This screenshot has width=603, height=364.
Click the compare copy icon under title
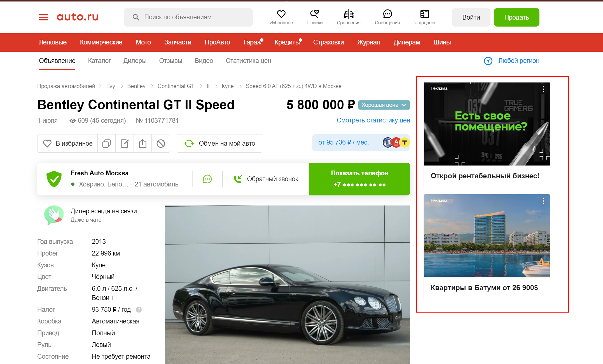click(106, 143)
